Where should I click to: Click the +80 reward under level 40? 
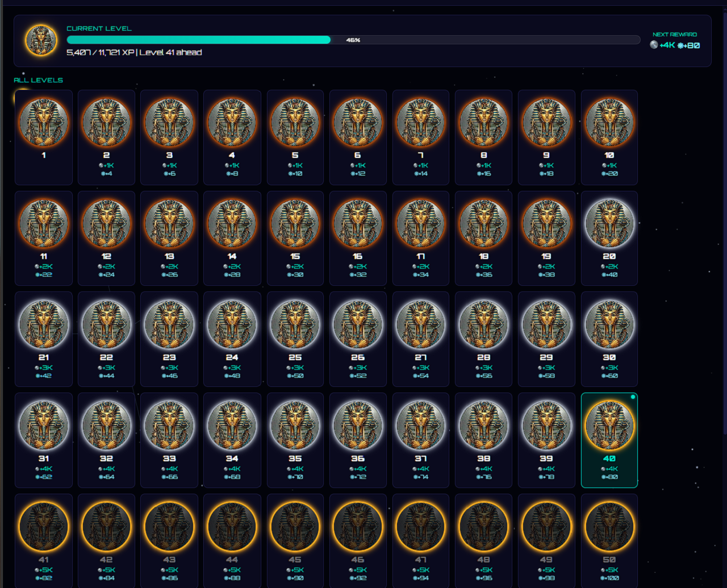tap(609, 477)
